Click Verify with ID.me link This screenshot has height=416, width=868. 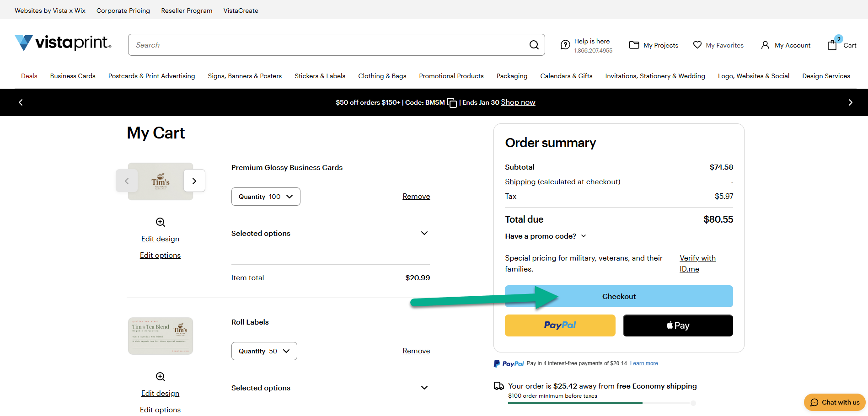[697, 263]
